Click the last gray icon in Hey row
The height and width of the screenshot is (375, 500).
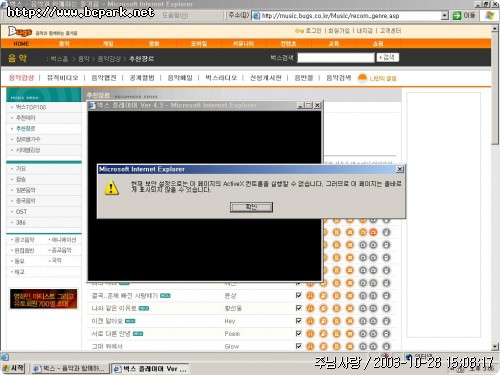pos(386,321)
